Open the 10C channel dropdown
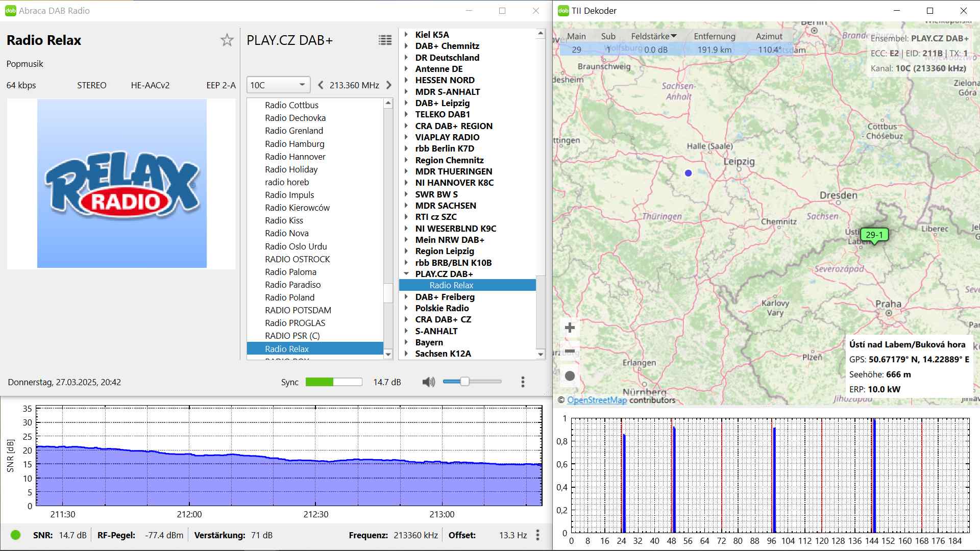980x551 pixels. pos(278,85)
